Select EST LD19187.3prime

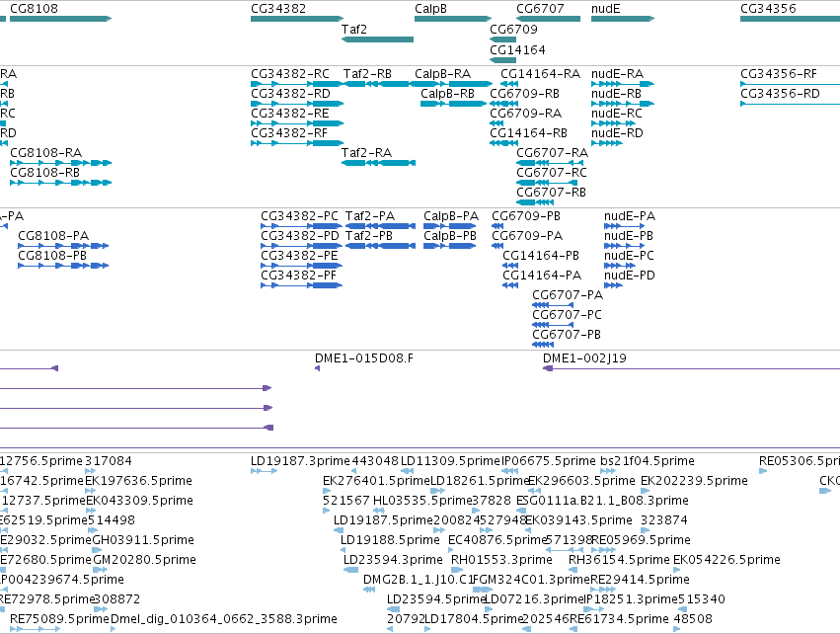[x=300, y=461]
